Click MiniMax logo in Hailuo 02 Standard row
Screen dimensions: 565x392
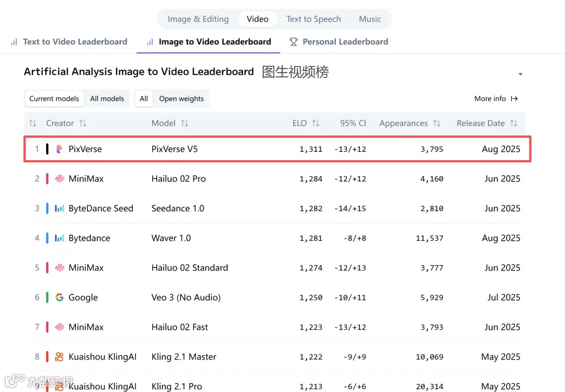click(x=60, y=267)
